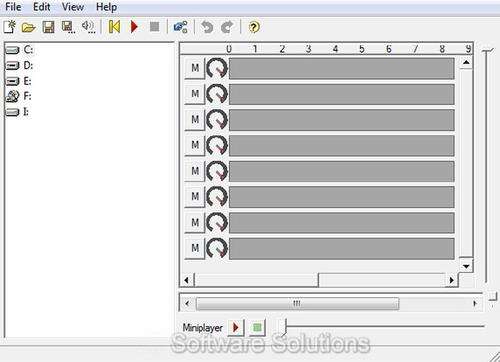This screenshot has width=500, height=362.
Task: Toggle mute on the fourth track
Action: tap(195, 145)
